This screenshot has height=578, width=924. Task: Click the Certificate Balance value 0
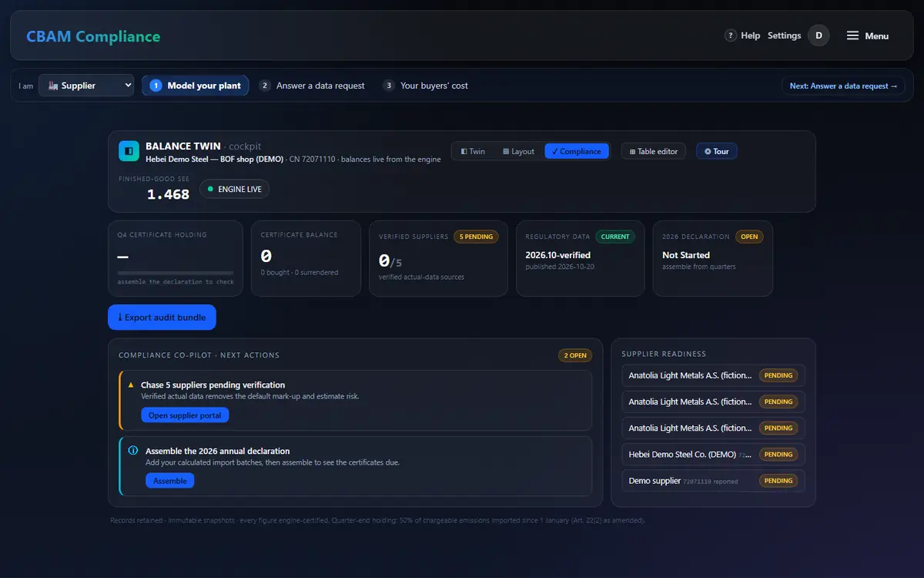coord(266,256)
